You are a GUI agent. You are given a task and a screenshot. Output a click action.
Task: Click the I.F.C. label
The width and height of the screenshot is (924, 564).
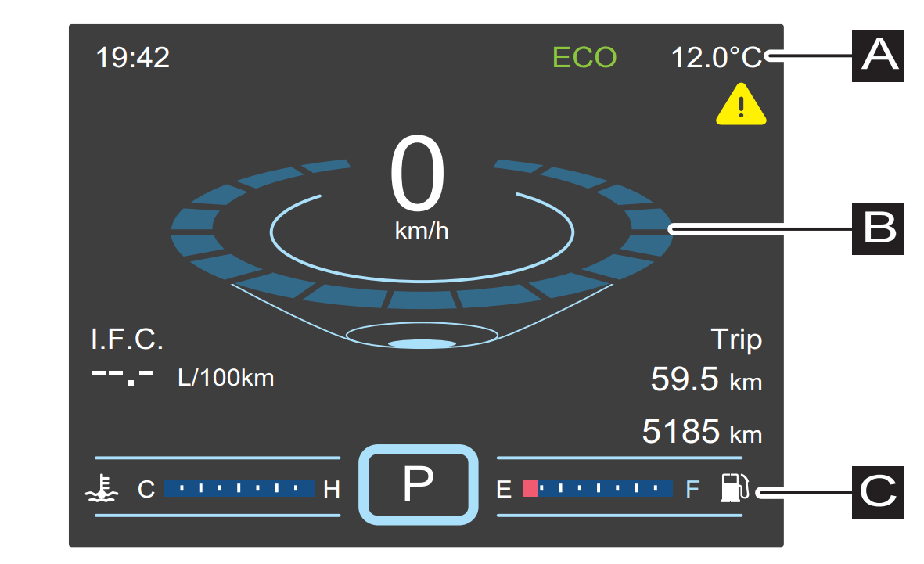(x=128, y=340)
